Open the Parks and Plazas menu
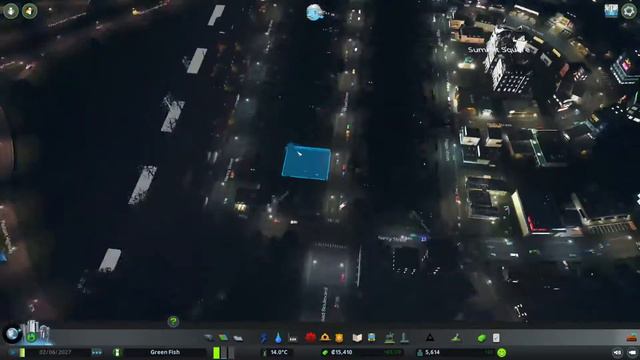Viewport: 640px width, 360px height. coord(390,338)
